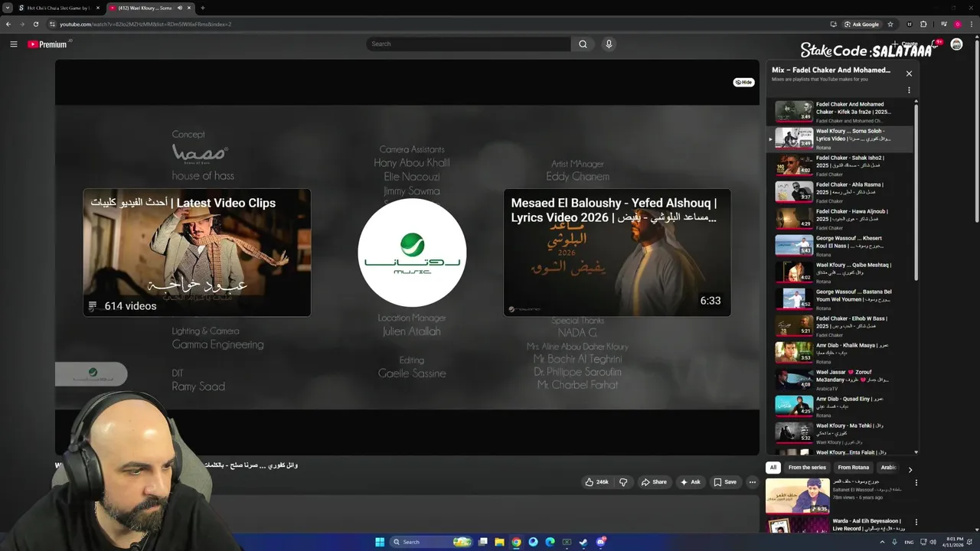Viewport: 980px width, 551px height.
Task: Open options for the Warda Live Record video
Action: coord(916,522)
